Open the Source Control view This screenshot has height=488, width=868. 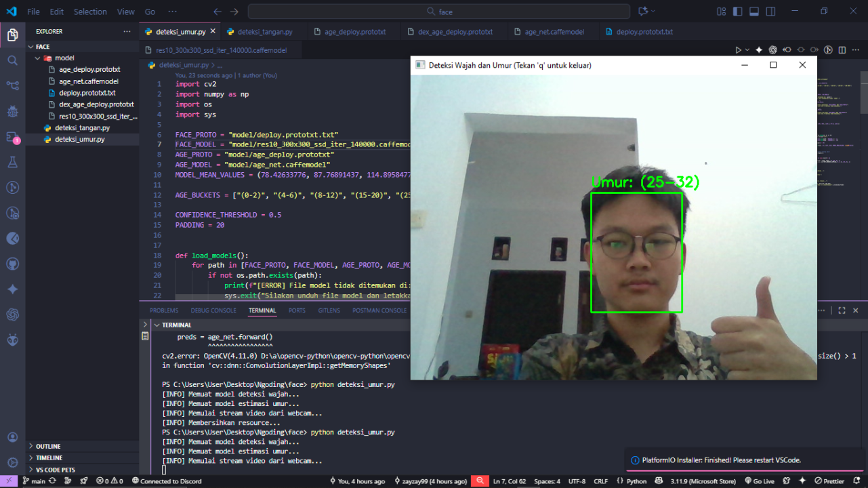point(12,85)
